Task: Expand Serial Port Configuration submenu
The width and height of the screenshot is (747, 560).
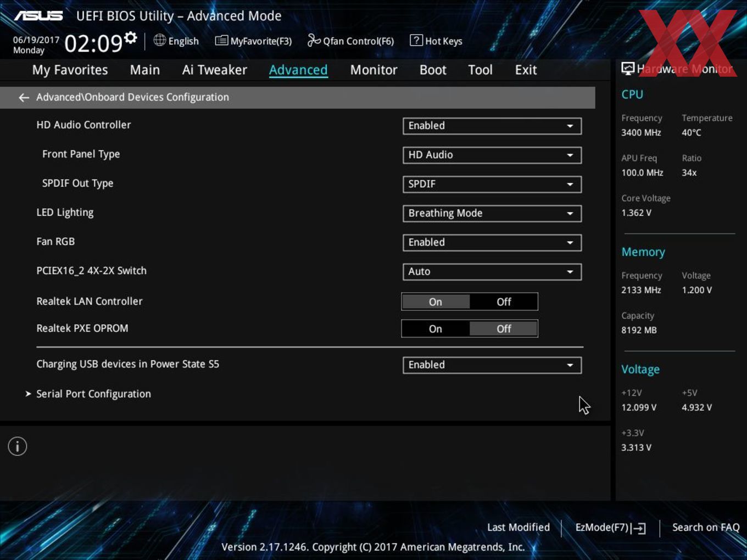Action: point(93,394)
